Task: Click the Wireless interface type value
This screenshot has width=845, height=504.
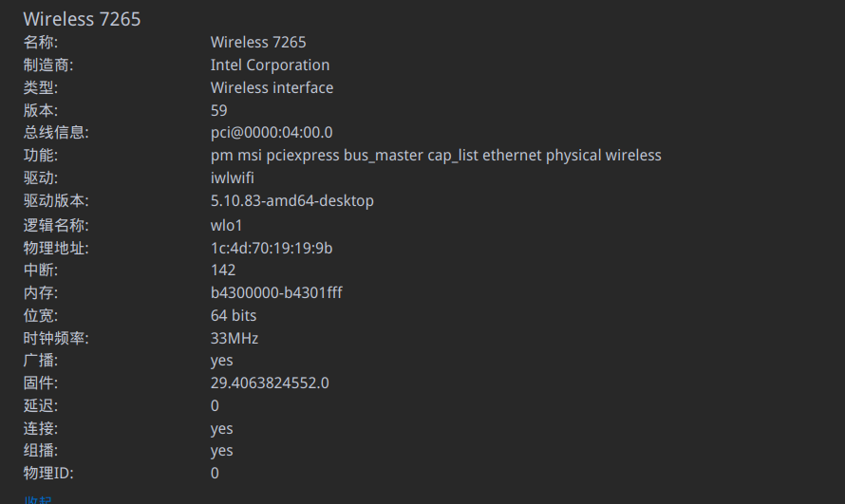Action: tap(272, 88)
